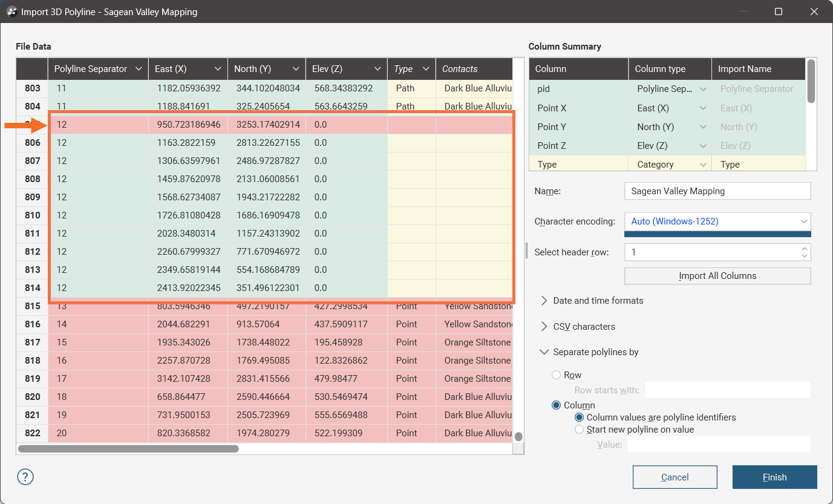Open Polyline Separator column header dropdown
833x504 pixels.
tap(139, 69)
